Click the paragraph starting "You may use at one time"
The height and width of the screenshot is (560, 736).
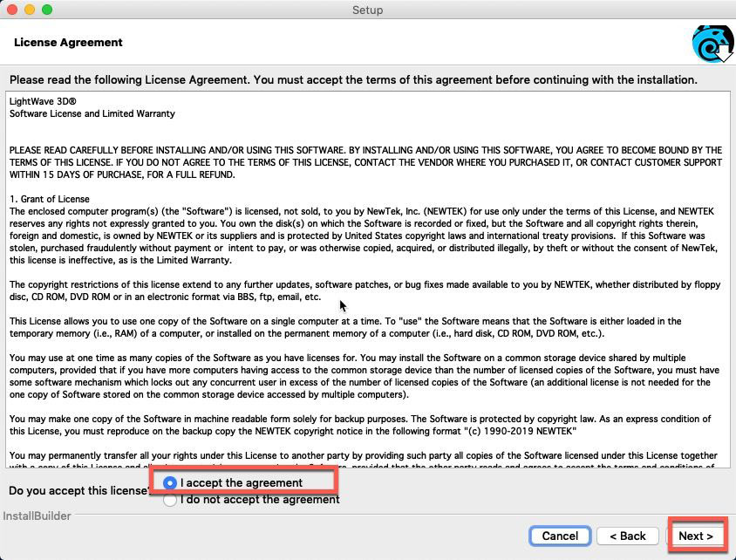click(365, 376)
